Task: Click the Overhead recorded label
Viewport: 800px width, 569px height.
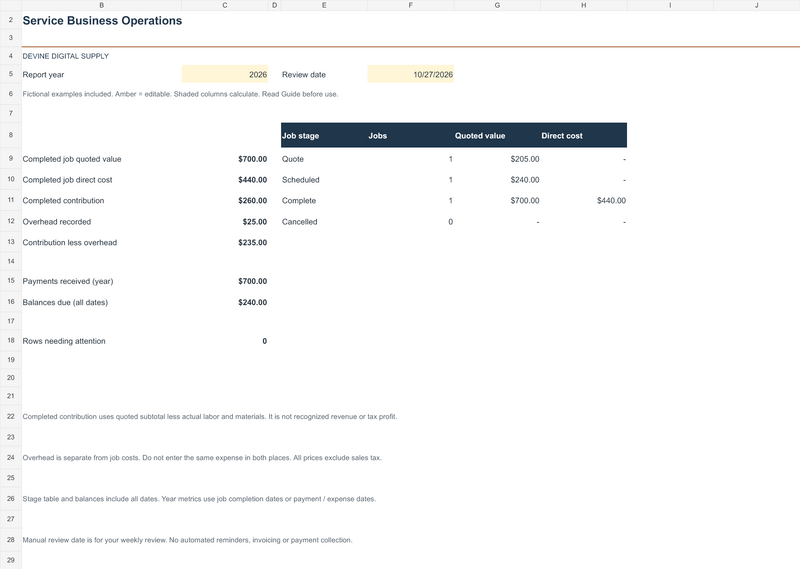Action: pos(57,222)
